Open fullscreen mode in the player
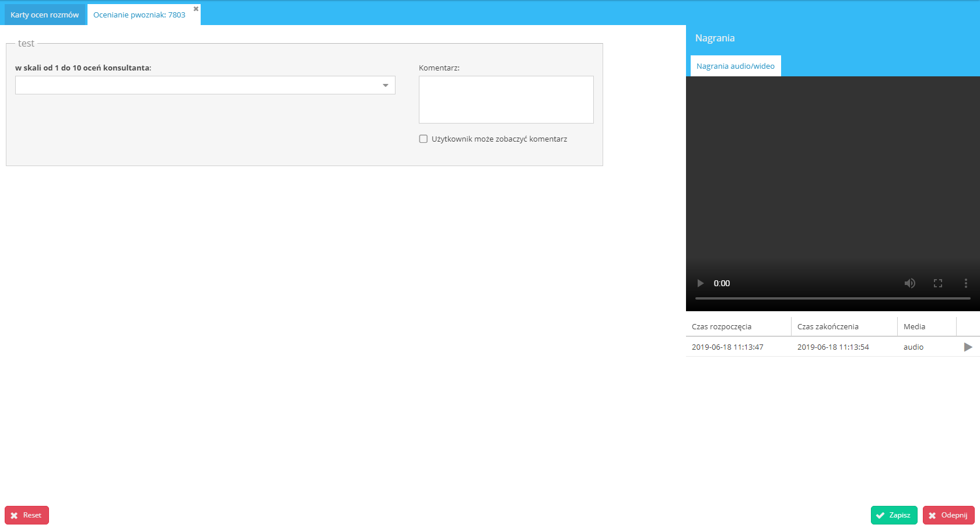 [938, 283]
